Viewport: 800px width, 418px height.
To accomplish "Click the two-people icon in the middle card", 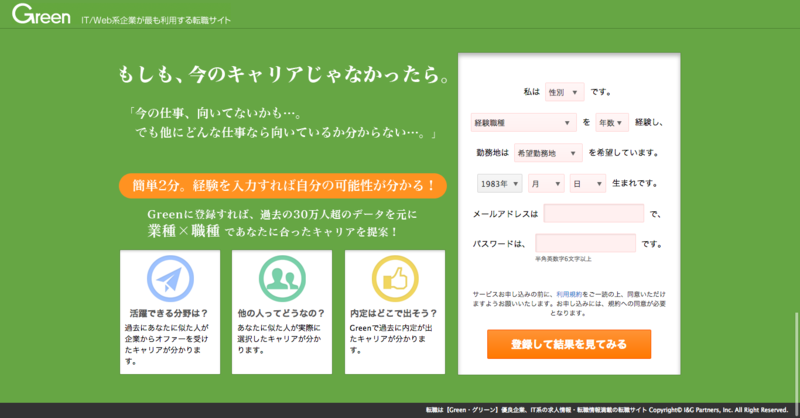I will tap(282, 279).
